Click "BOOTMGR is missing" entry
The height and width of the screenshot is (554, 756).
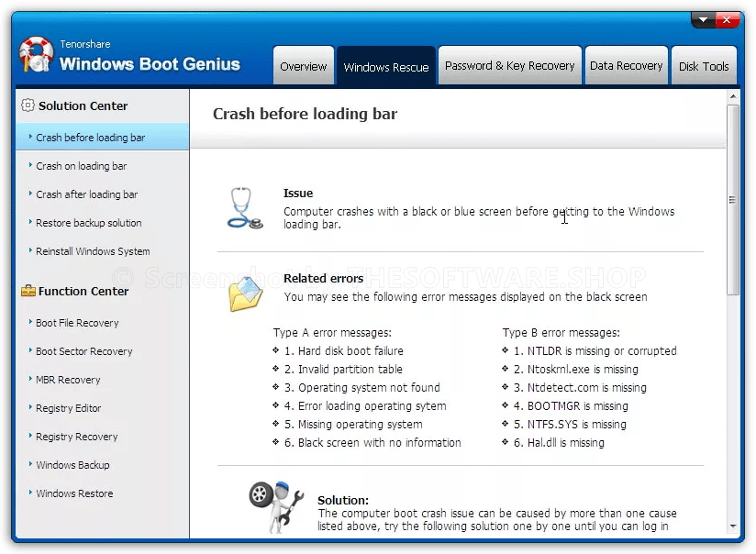pos(571,405)
